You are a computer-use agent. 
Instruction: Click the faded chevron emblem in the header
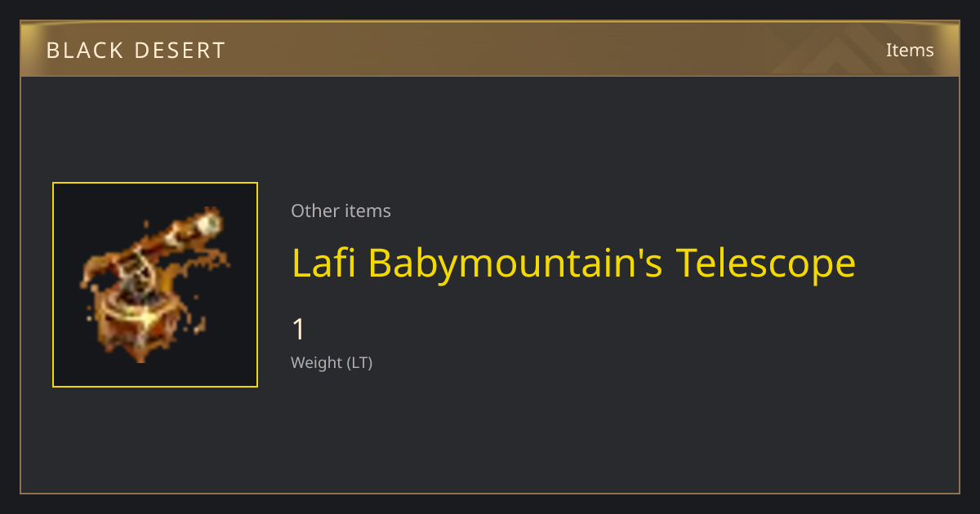849,49
